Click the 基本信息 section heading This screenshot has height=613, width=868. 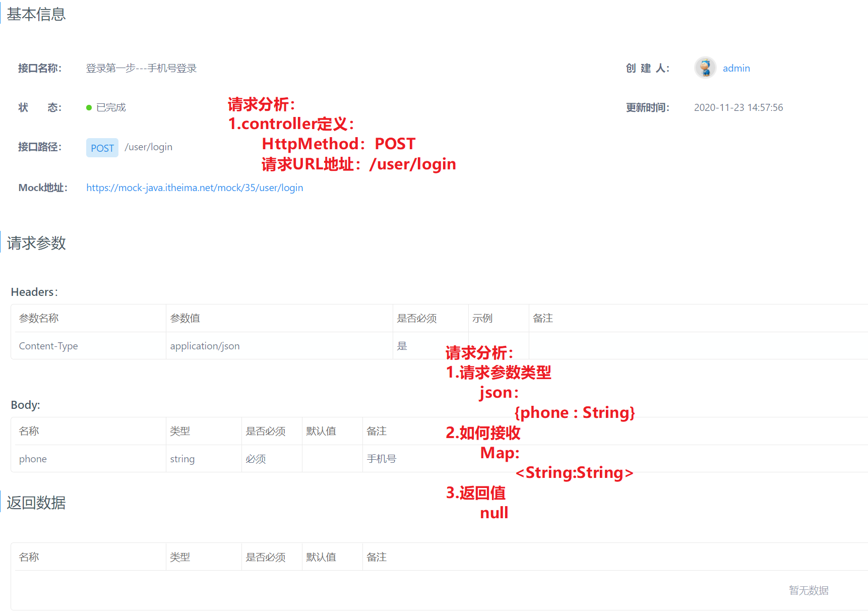(36, 14)
